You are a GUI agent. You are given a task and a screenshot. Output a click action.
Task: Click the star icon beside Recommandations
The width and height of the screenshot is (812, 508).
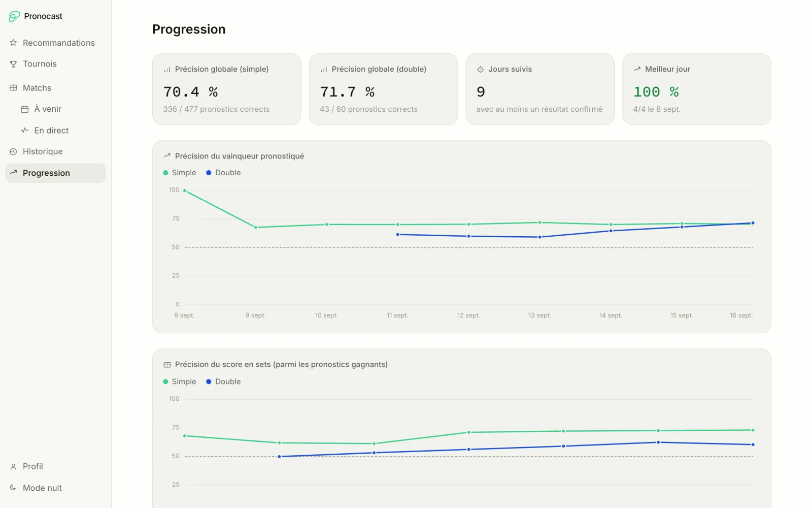tap(13, 43)
